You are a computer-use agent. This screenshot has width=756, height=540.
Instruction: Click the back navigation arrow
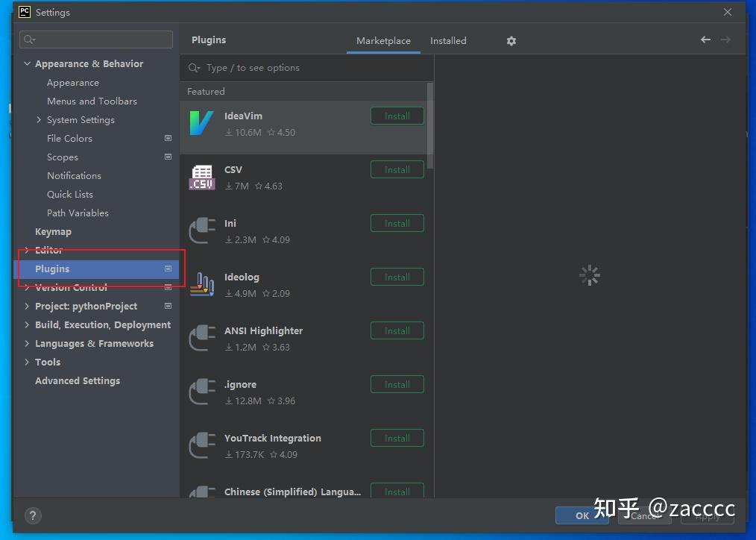click(x=705, y=40)
